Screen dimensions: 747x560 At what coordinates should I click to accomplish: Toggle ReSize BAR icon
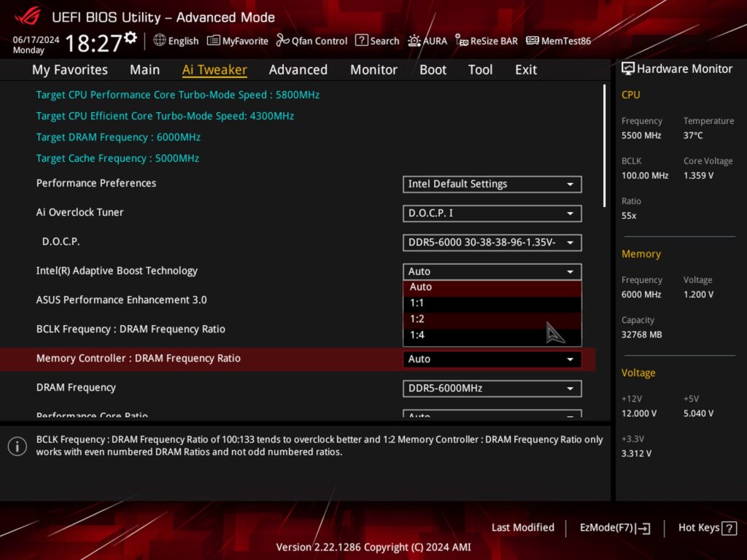pos(462,41)
